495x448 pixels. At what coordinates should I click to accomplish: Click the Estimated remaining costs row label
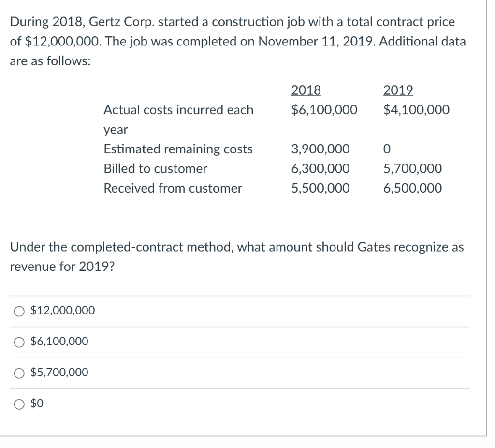(178, 149)
